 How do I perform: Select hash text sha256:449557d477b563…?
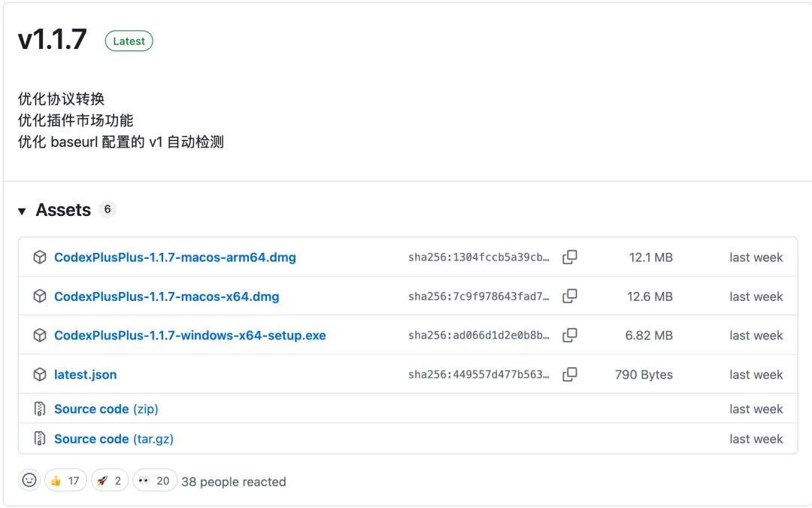pyautogui.click(x=478, y=374)
